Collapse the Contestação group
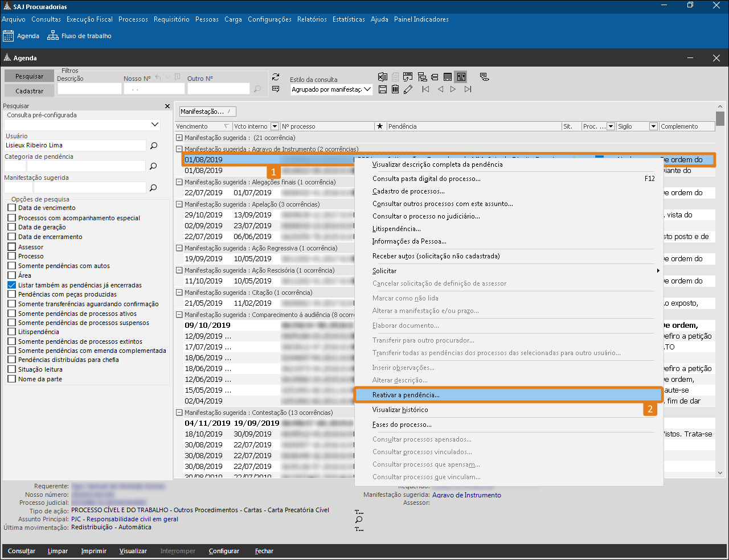This screenshot has width=729, height=560. [179, 413]
